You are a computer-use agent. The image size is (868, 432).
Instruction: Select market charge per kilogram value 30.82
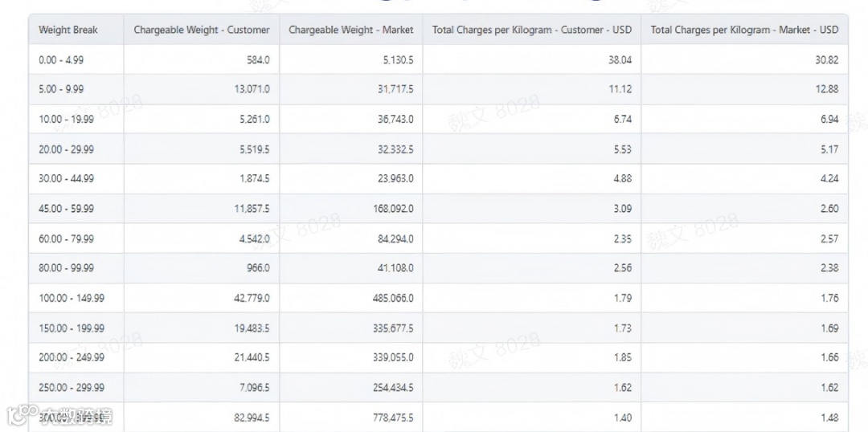[826, 60]
